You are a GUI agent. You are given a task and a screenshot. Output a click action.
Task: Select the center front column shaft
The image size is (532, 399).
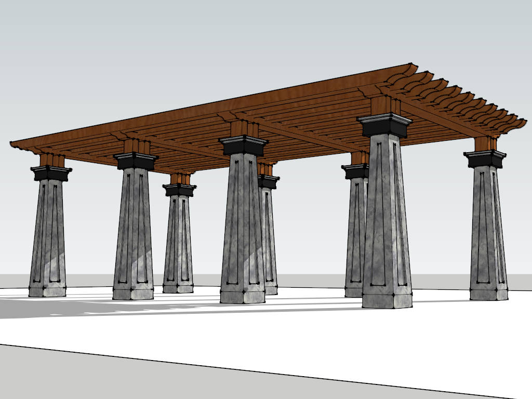click(x=242, y=223)
